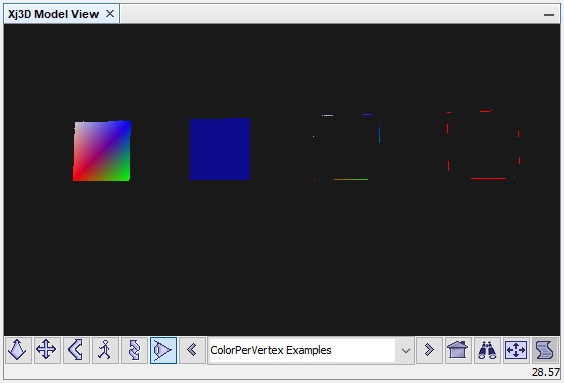Expand the viewpoint dropdown arrow

click(406, 350)
